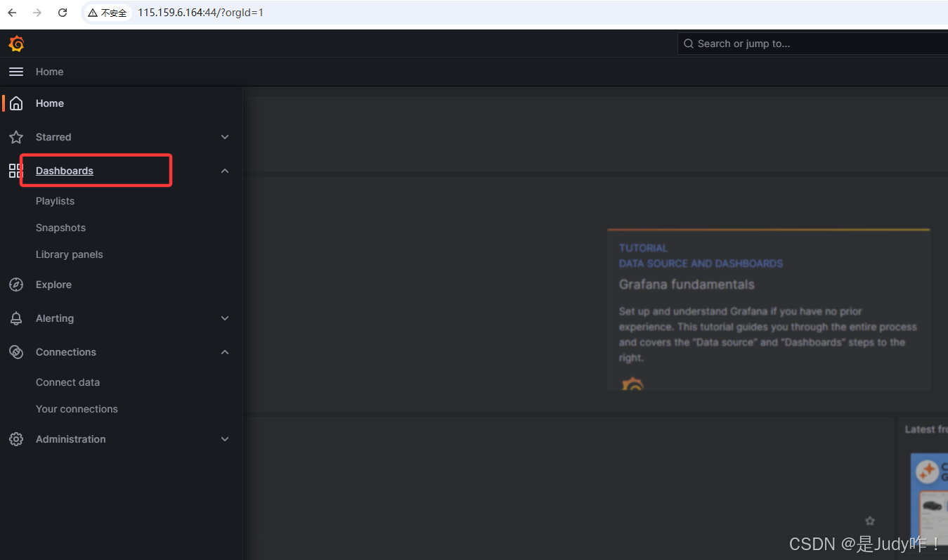
Task: Star the dashboard using the star icon at bottom right
Action: click(x=870, y=521)
